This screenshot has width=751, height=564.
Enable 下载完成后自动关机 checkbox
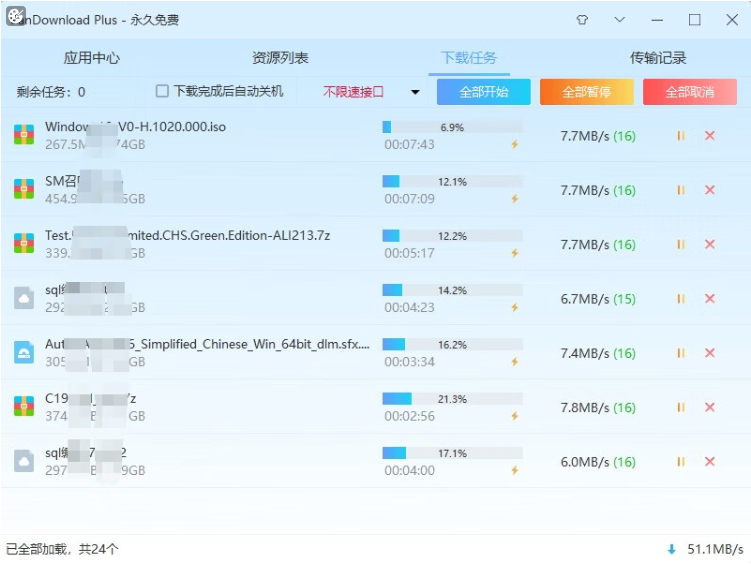click(162, 91)
